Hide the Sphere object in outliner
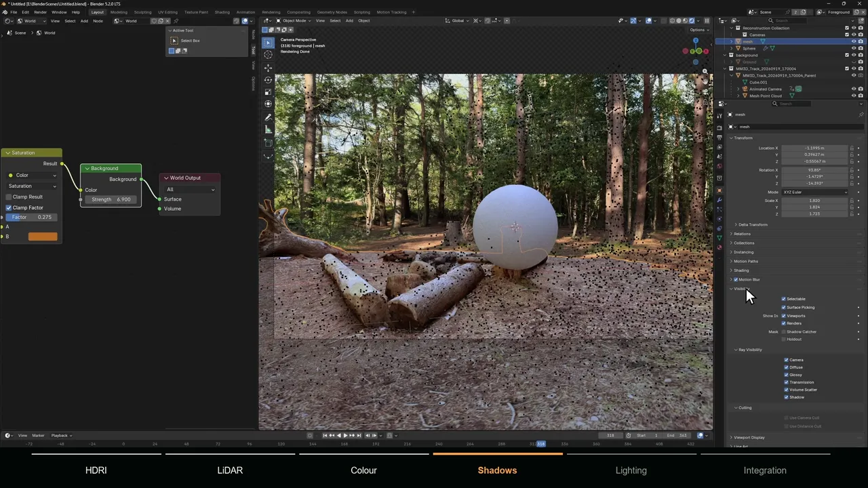The width and height of the screenshot is (868, 488). click(853, 48)
